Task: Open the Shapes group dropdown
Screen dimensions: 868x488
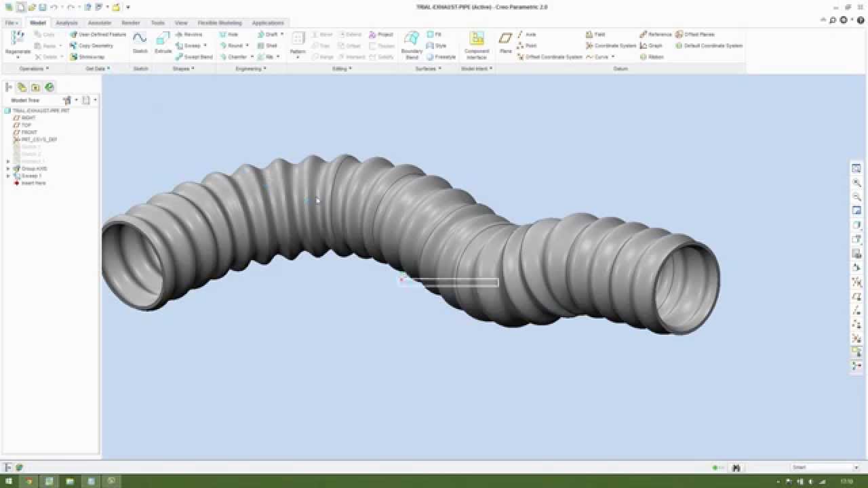Action: [183, 68]
